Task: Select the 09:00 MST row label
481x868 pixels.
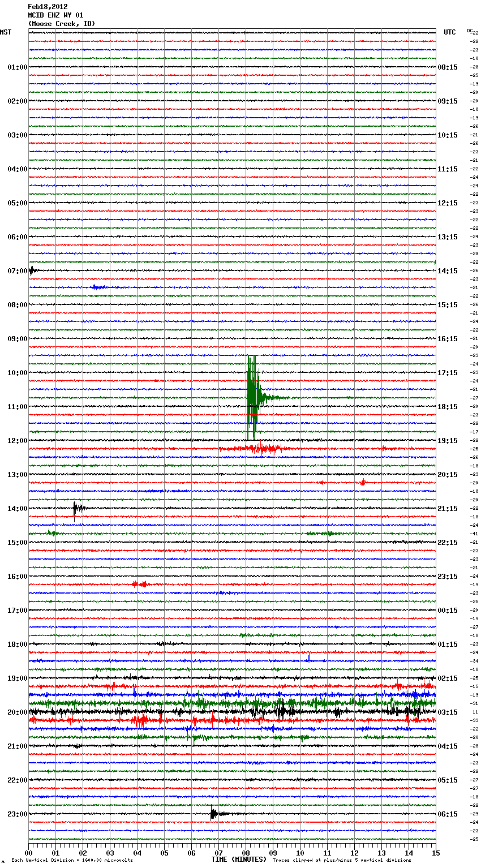Action: pos(17,339)
